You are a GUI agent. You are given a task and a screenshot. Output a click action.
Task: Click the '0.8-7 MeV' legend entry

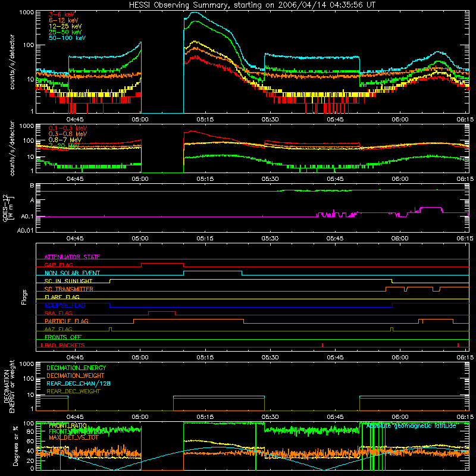tap(65, 140)
